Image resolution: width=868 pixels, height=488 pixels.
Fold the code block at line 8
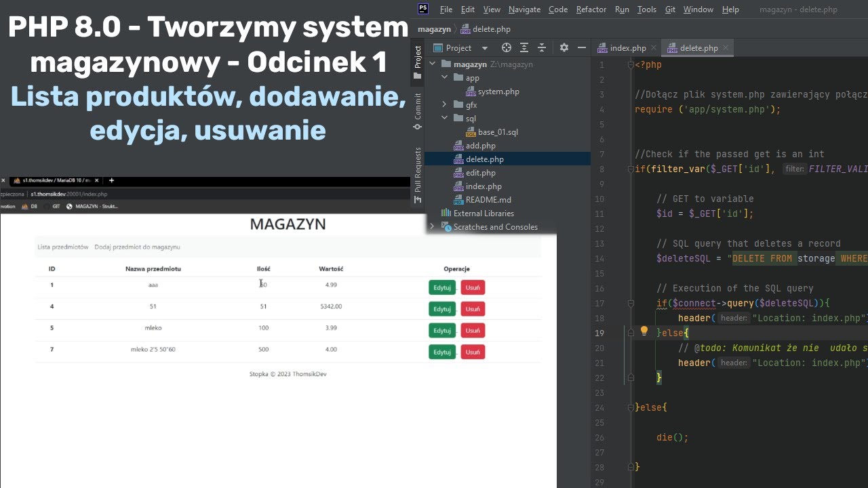pyautogui.click(x=631, y=169)
